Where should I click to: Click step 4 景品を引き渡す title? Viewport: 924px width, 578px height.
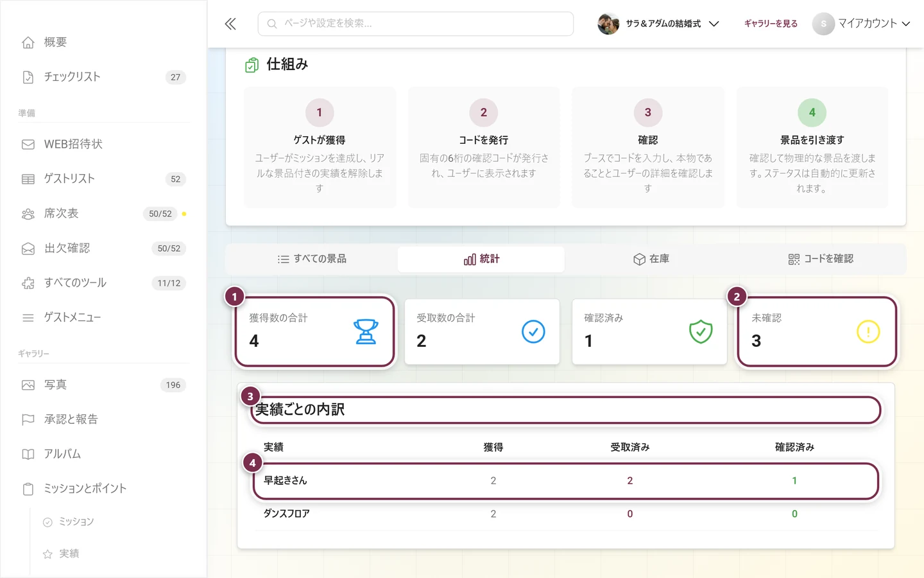tap(812, 140)
